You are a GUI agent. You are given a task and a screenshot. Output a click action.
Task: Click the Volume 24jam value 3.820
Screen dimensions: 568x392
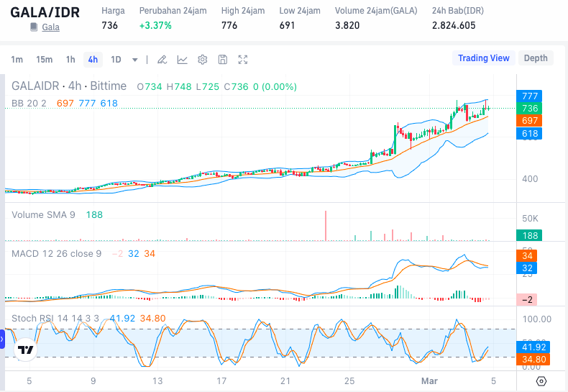pyautogui.click(x=347, y=25)
